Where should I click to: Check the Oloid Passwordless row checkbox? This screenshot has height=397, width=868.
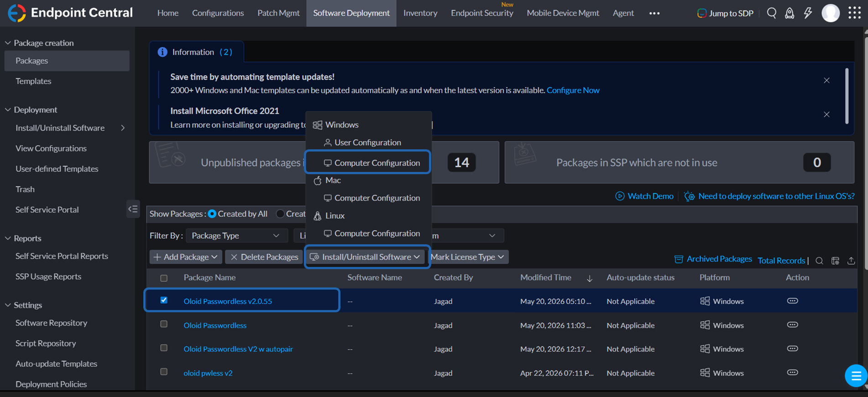click(164, 324)
